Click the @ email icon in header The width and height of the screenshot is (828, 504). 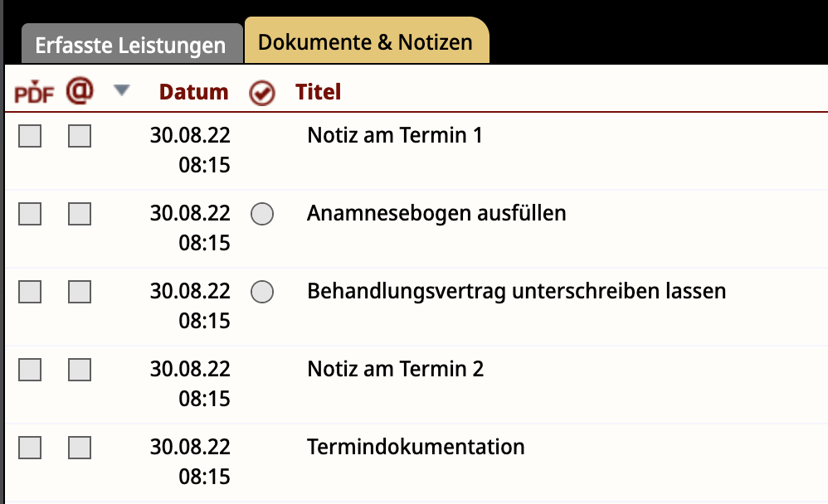coord(80,90)
